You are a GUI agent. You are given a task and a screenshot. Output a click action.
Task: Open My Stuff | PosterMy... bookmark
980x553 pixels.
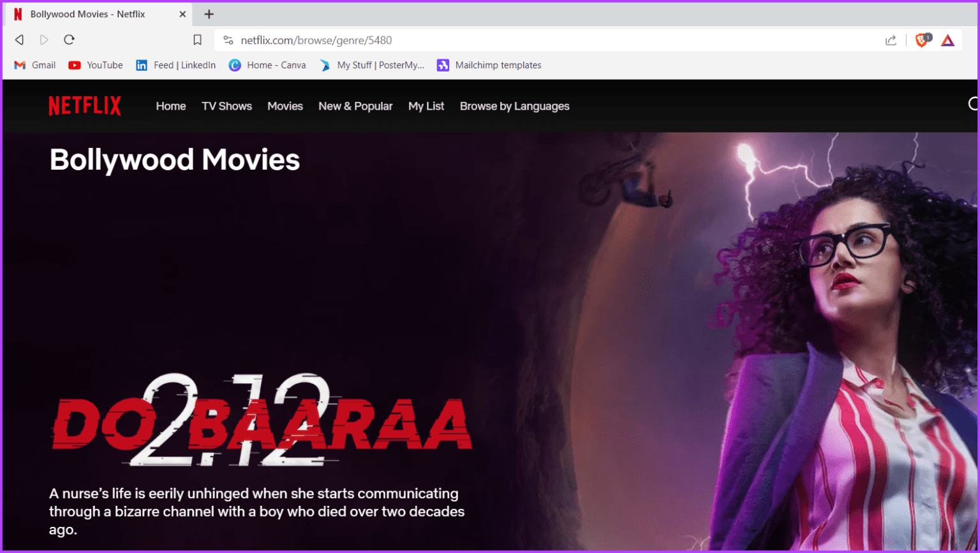(372, 65)
